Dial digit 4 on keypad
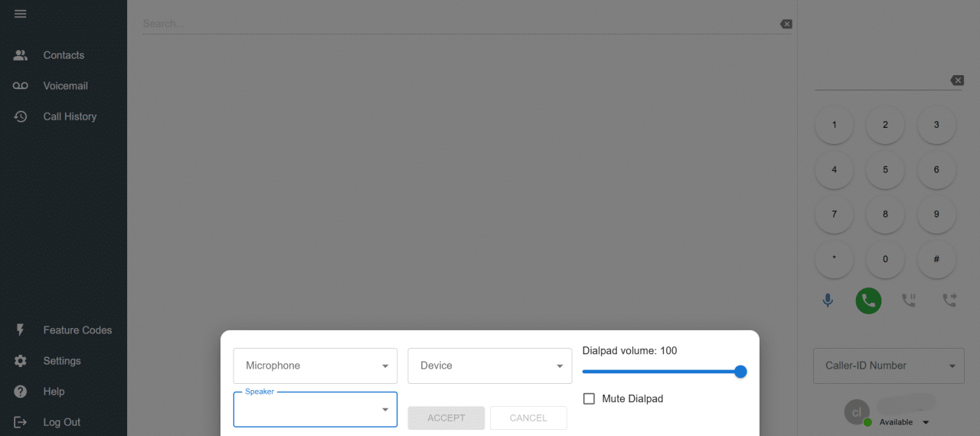Image resolution: width=980 pixels, height=436 pixels. tap(835, 170)
